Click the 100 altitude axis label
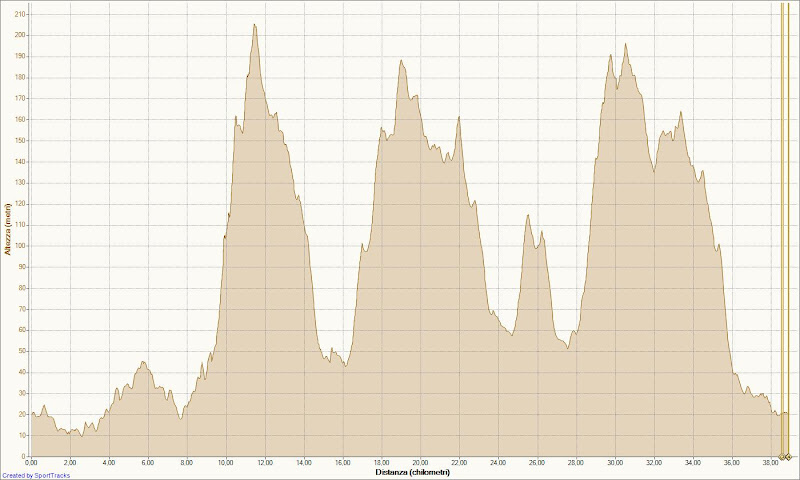The width and height of the screenshot is (800, 480). click(x=20, y=246)
